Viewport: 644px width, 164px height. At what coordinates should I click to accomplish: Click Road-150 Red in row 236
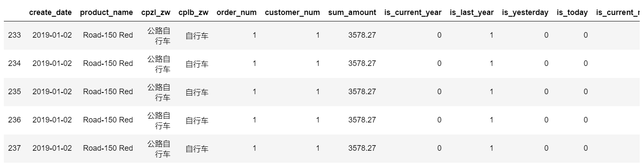point(108,120)
